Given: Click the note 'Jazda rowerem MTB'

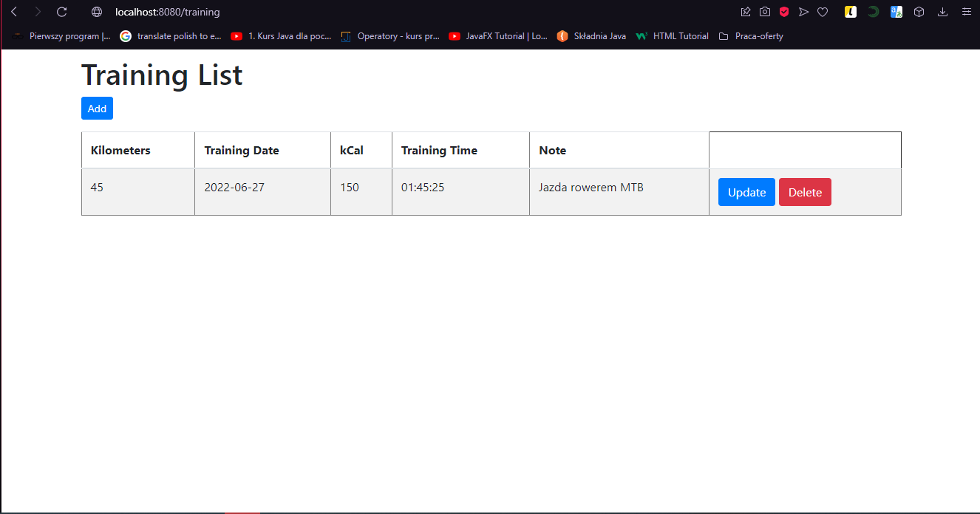Looking at the screenshot, I should pos(591,188).
